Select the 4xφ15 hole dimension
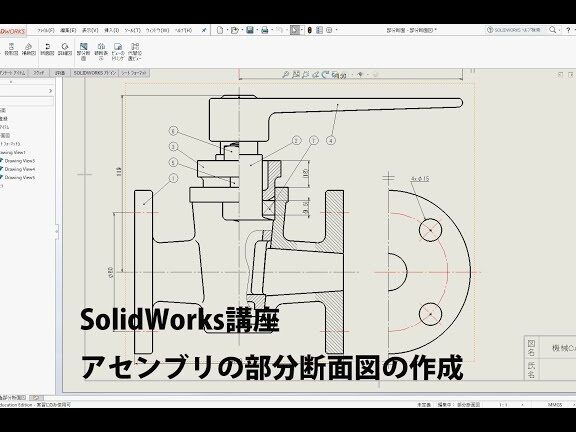 pos(420,179)
